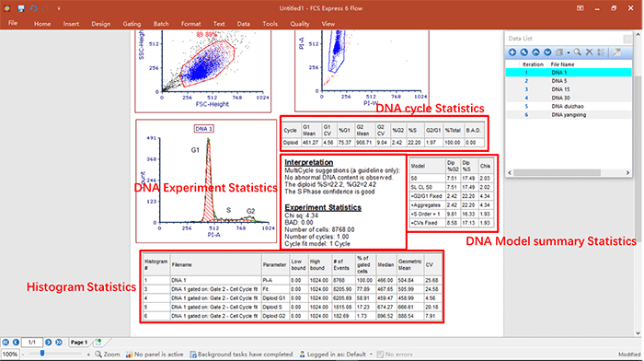This screenshot has height=361, width=644.
Task: Open the quick access toolbar customize dropdown
Action: tap(59, 8)
